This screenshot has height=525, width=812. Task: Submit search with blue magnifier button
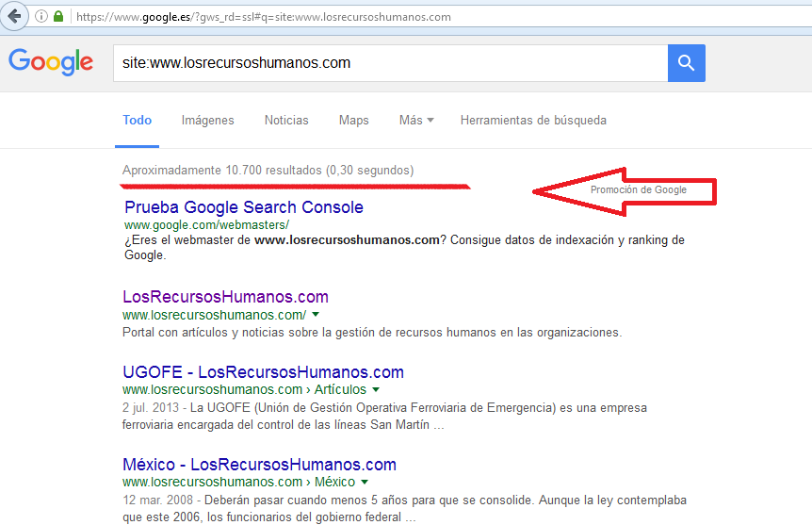[x=686, y=63]
